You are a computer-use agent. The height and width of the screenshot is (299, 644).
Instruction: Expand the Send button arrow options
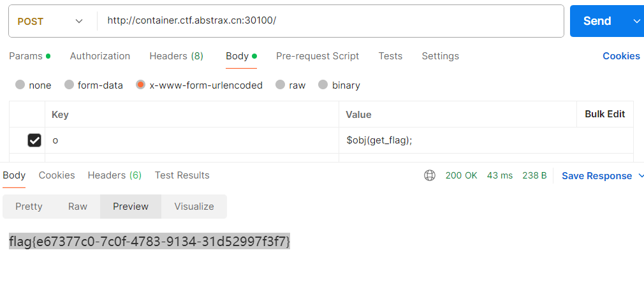(x=636, y=21)
